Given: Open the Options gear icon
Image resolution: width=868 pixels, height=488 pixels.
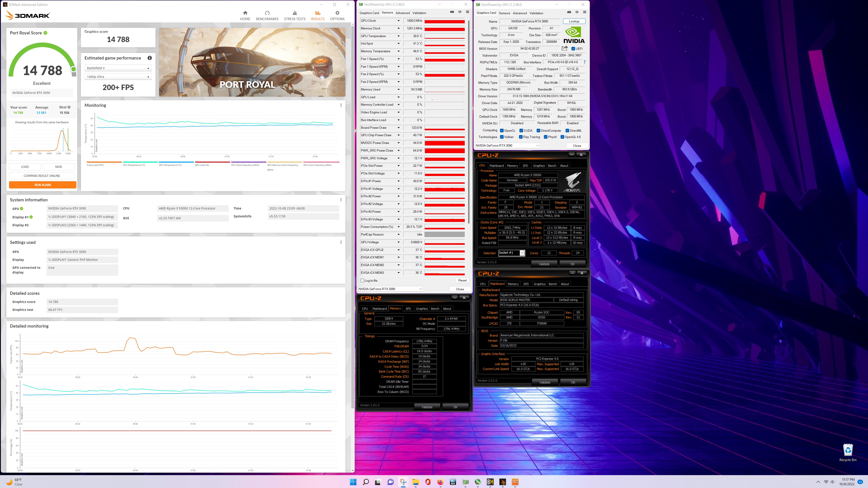Looking at the screenshot, I should pyautogui.click(x=337, y=13).
